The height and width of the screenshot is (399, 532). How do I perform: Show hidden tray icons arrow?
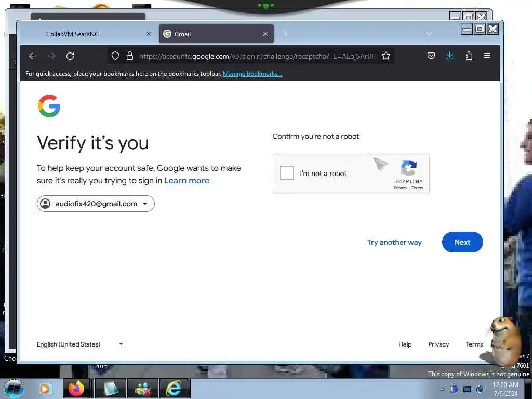click(x=442, y=389)
